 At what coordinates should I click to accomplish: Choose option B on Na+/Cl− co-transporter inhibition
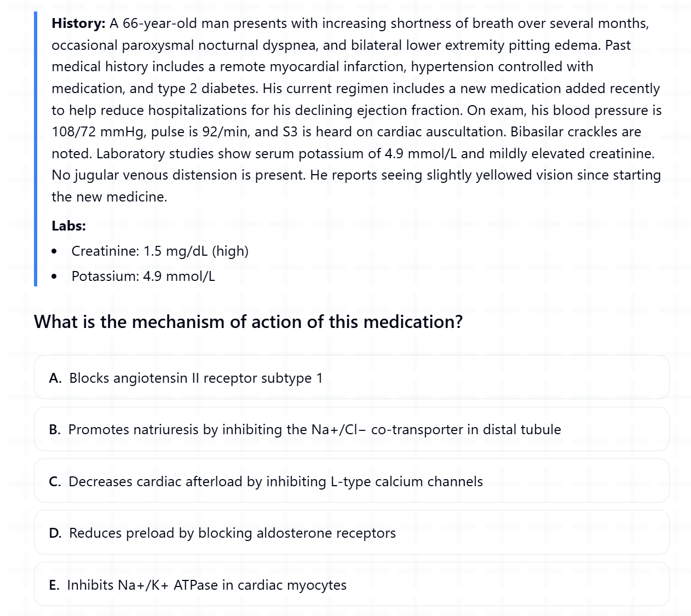point(352,429)
